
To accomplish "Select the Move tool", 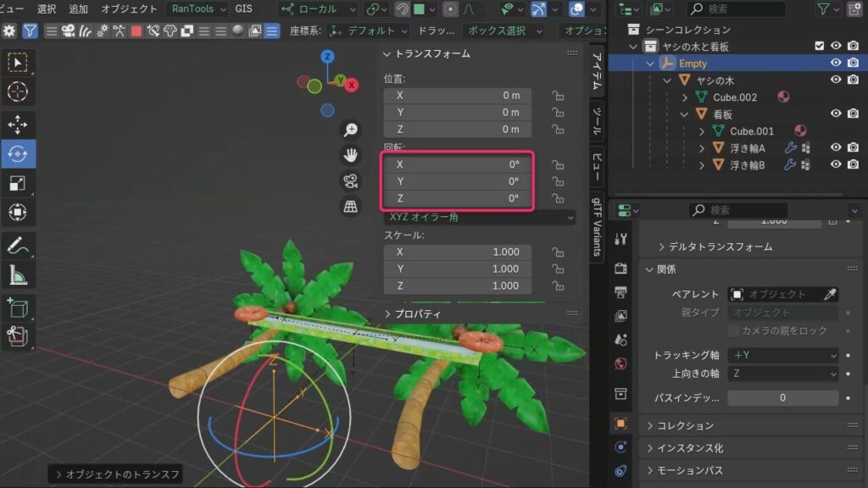I will [x=18, y=125].
